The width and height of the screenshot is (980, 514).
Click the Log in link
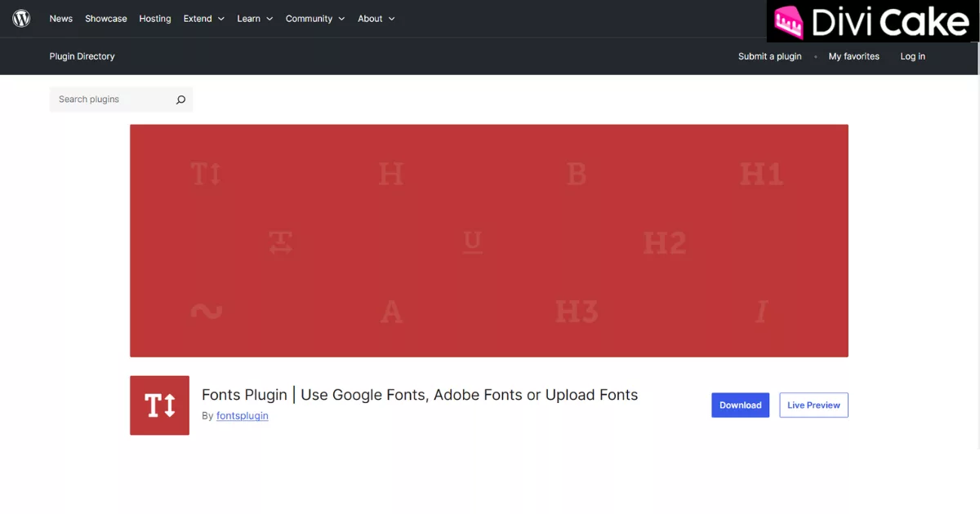click(x=913, y=56)
